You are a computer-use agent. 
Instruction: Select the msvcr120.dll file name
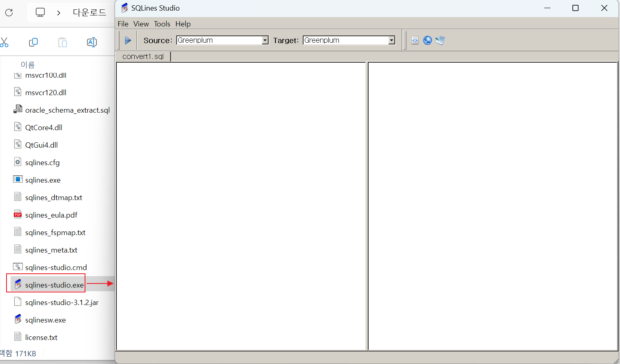(46, 93)
